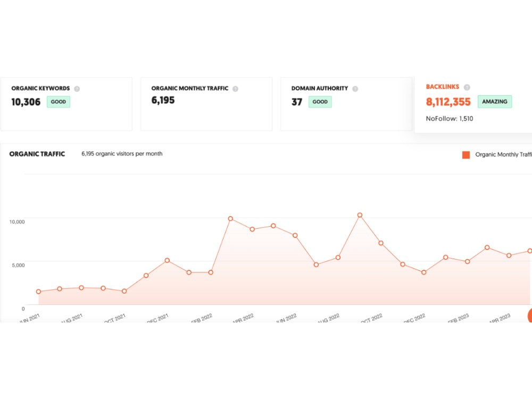Viewport: 532px width, 399px height.
Task: Click the Domain Authority help icon
Action: coord(355,89)
